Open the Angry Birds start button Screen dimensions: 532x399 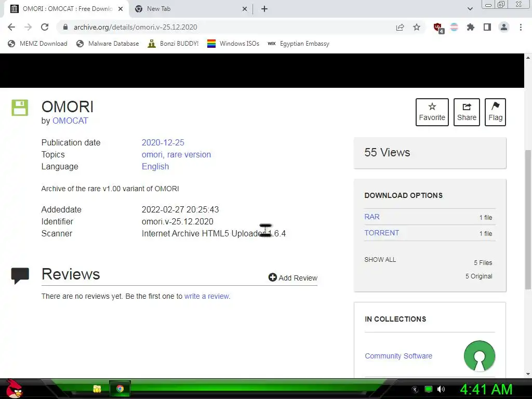tap(14, 389)
